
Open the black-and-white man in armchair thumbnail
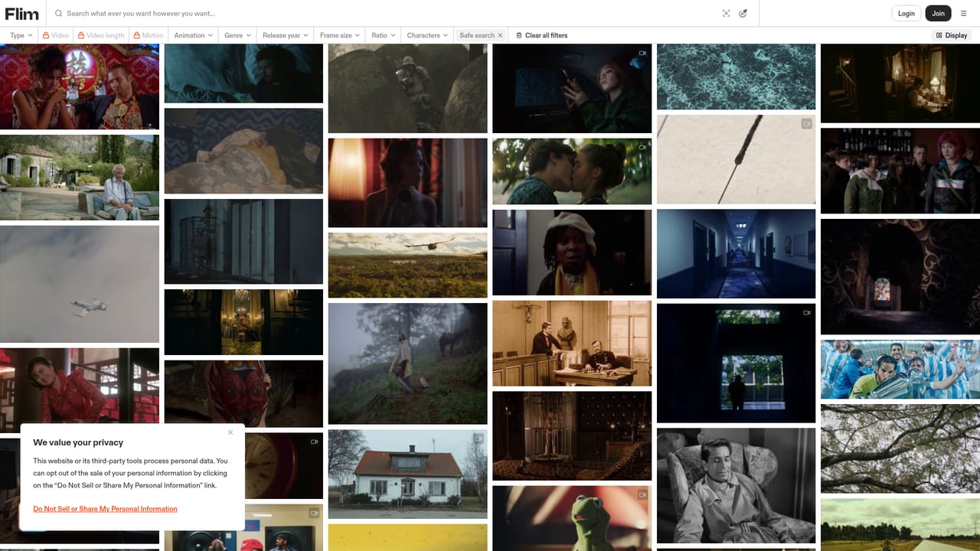pos(737,486)
